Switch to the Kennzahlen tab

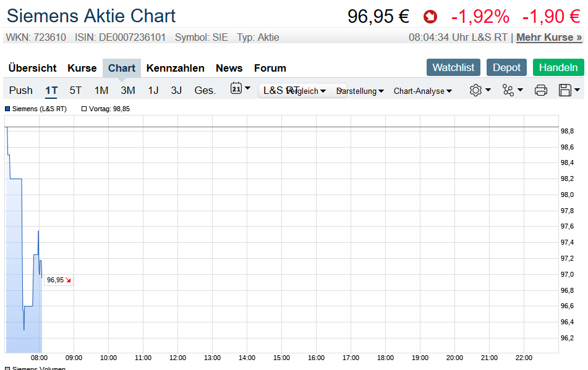[175, 68]
